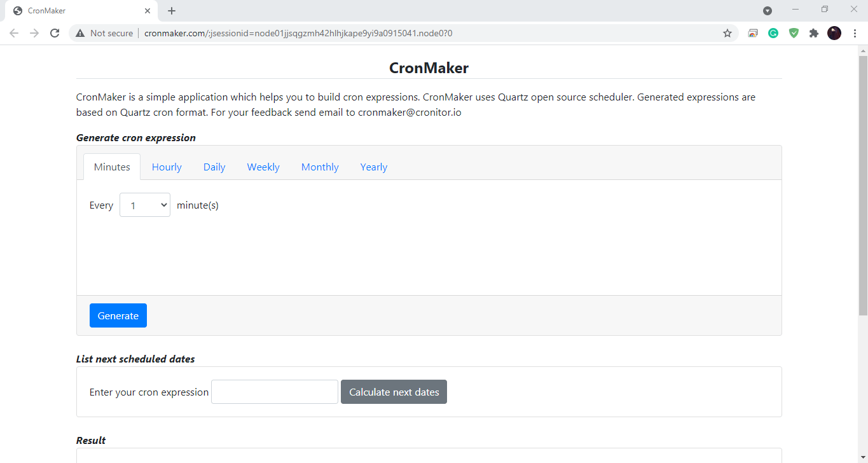Click the browser address bar URL

tap(298, 33)
